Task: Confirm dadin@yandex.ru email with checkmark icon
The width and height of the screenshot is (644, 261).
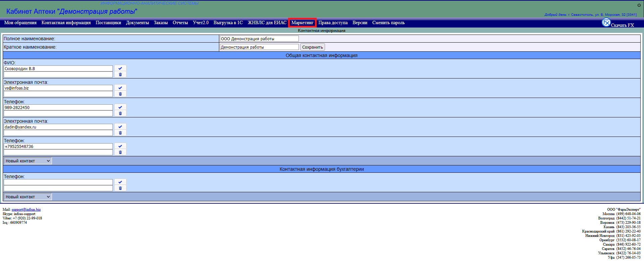Action: pos(120,127)
